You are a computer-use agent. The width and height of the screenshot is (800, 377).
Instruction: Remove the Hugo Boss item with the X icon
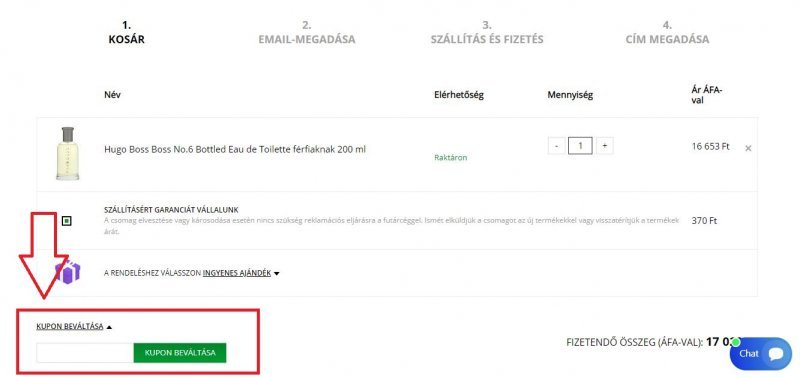748,148
